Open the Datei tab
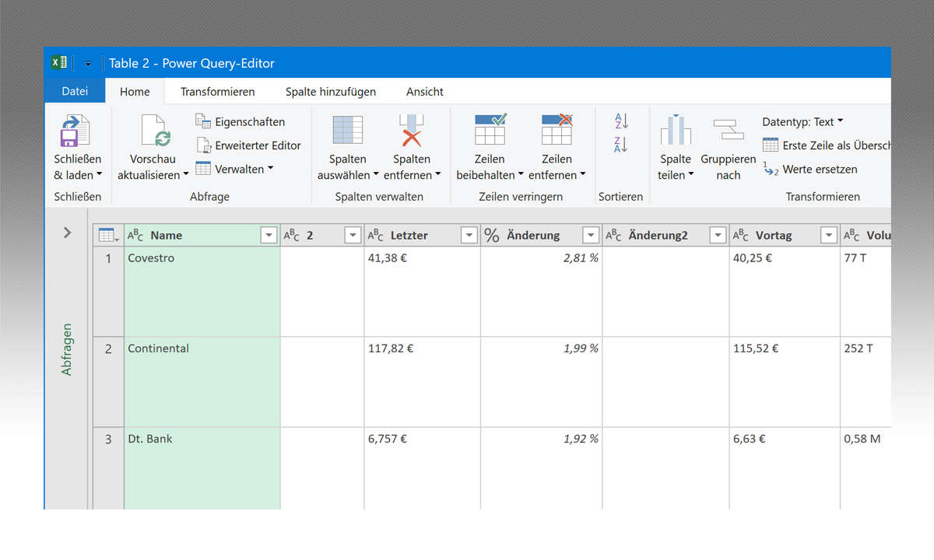This screenshot has width=934, height=560. [75, 91]
